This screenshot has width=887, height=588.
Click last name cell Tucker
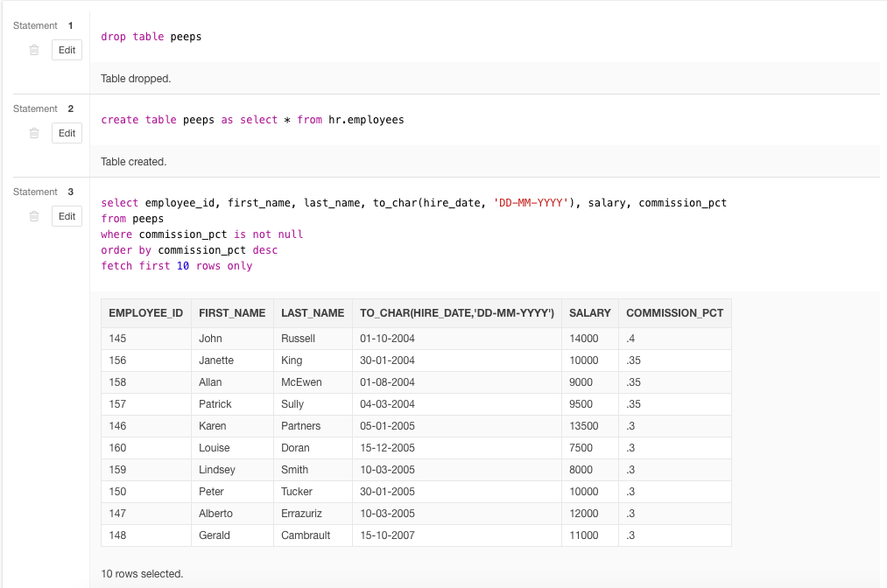click(313, 492)
